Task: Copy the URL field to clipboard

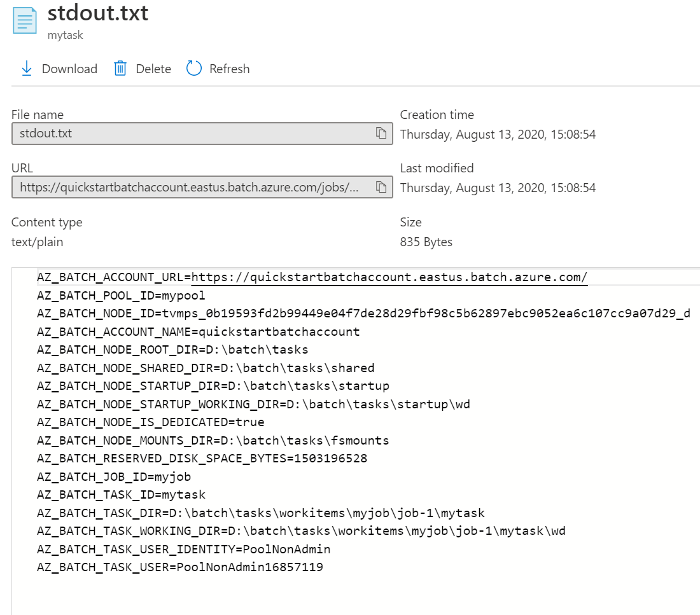Action: pyautogui.click(x=381, y=187)
